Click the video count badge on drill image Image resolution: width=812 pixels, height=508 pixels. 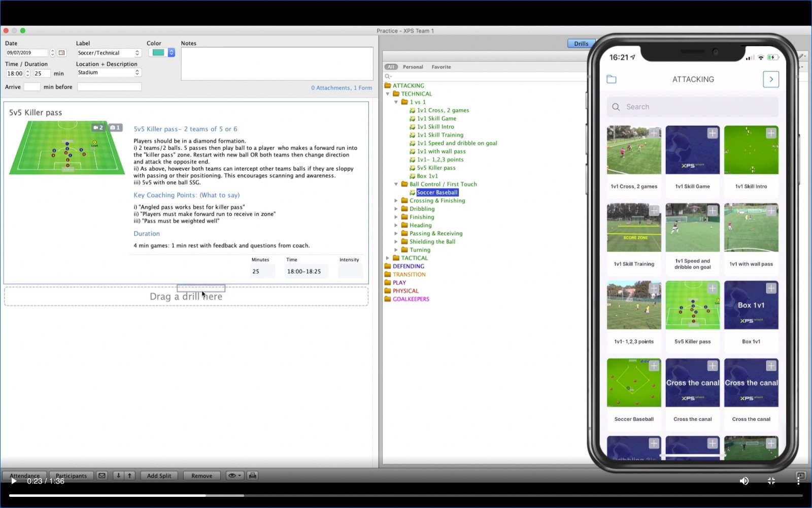(x=98, y=128)
